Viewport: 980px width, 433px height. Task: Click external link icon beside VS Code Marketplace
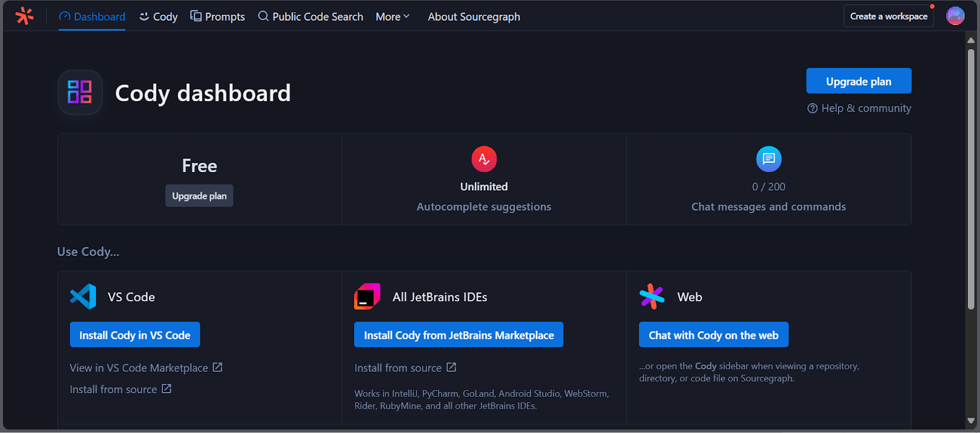[217, 367]
